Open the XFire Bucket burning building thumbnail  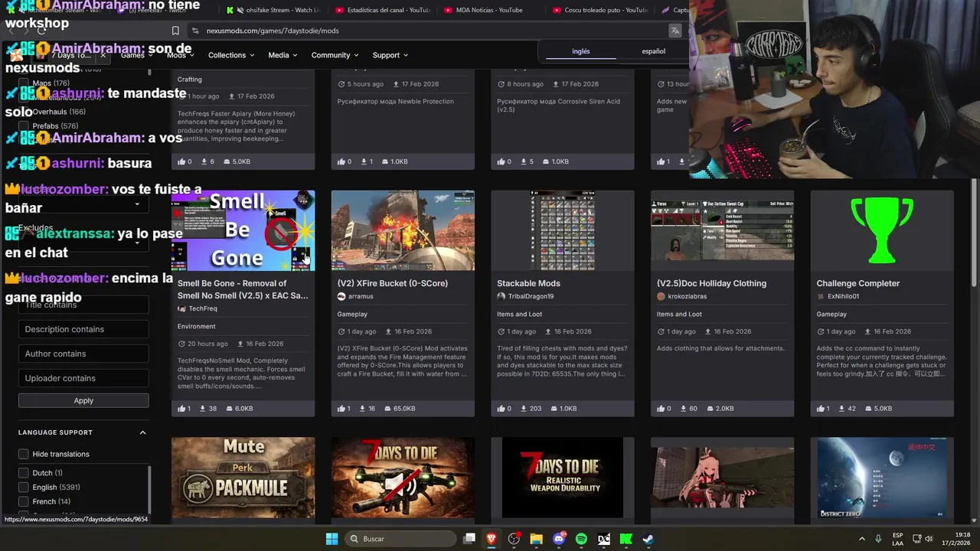point(403,230)
